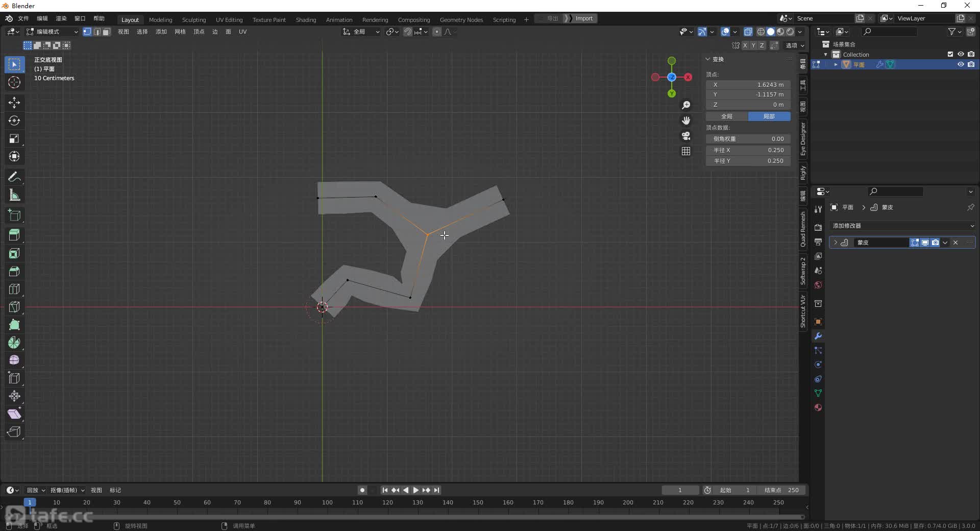
Task: Select 全局 coordinate button in transform panel
Action: click(727, 116)
